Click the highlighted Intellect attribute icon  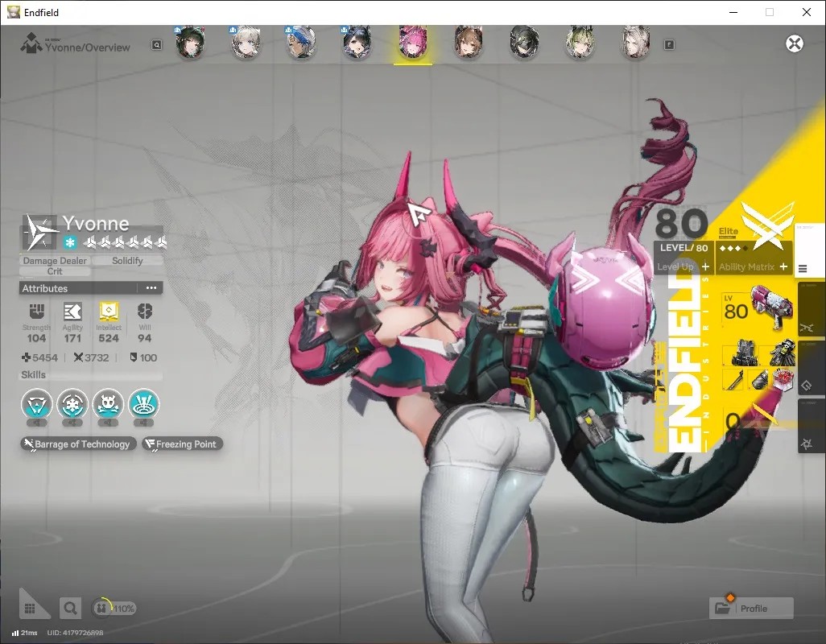point(109,312)
